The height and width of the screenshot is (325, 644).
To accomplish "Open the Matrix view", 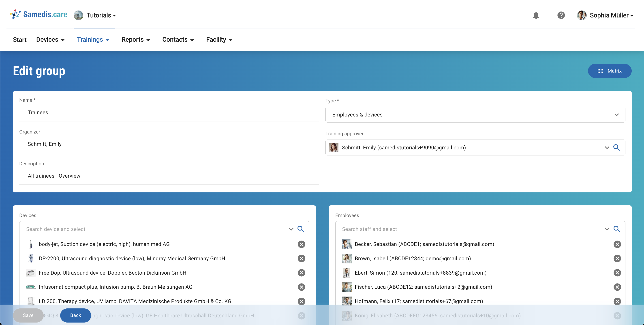I will click(610, 71).
